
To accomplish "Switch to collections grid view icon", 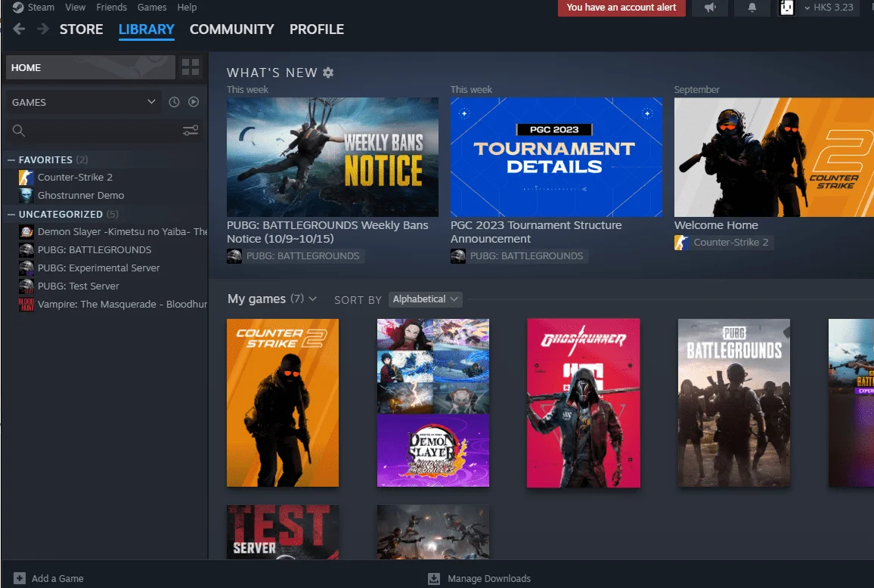I will click(x=191, y=67).
